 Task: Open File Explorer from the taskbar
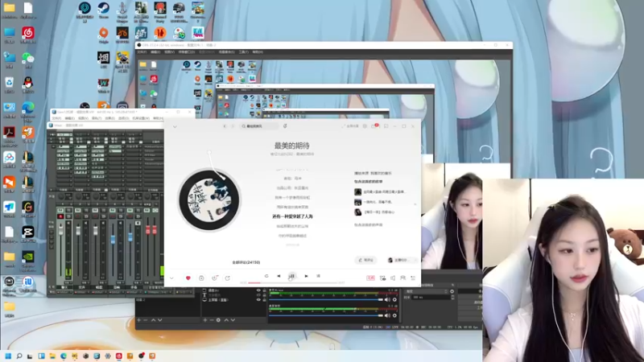(52, 356)
